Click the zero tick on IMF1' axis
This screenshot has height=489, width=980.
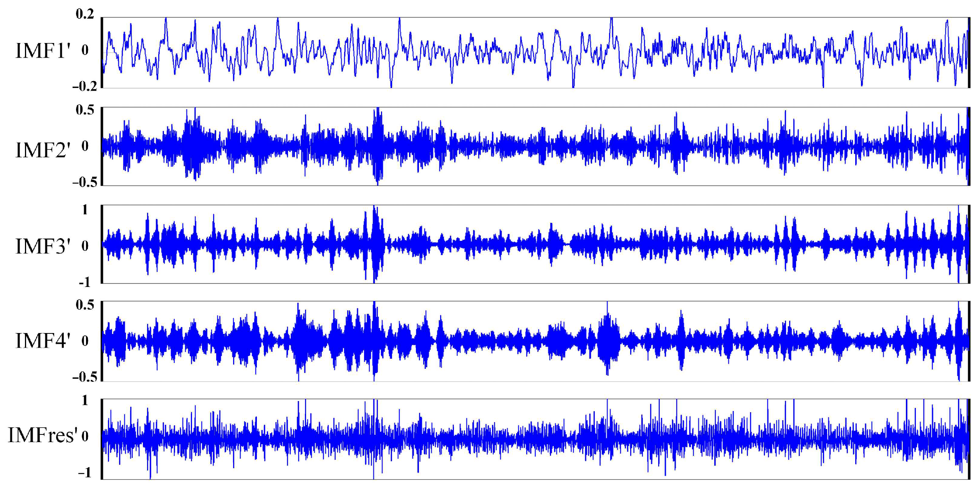[85, 50]
